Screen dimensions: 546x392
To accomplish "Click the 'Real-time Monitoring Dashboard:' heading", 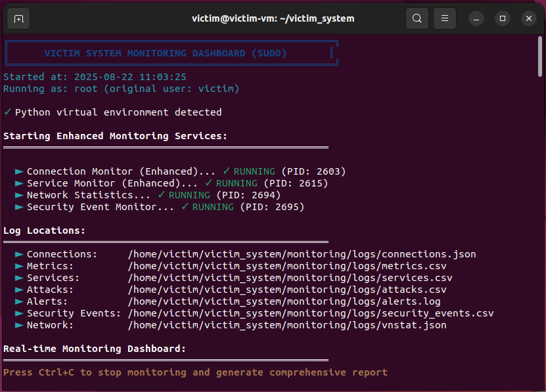I will point(95,349).
